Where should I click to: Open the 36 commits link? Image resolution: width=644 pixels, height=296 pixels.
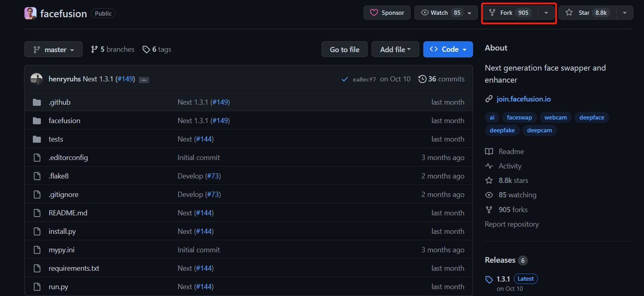point(442,79)
